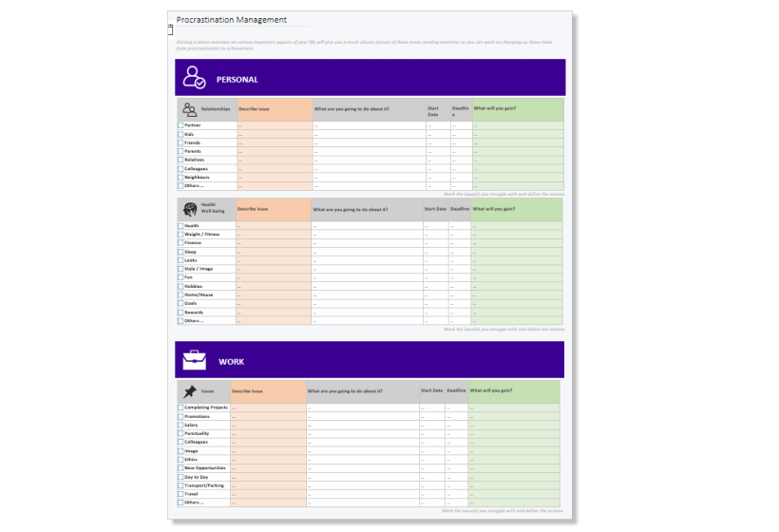Tick the Partner checkbox

click(180, 125)
